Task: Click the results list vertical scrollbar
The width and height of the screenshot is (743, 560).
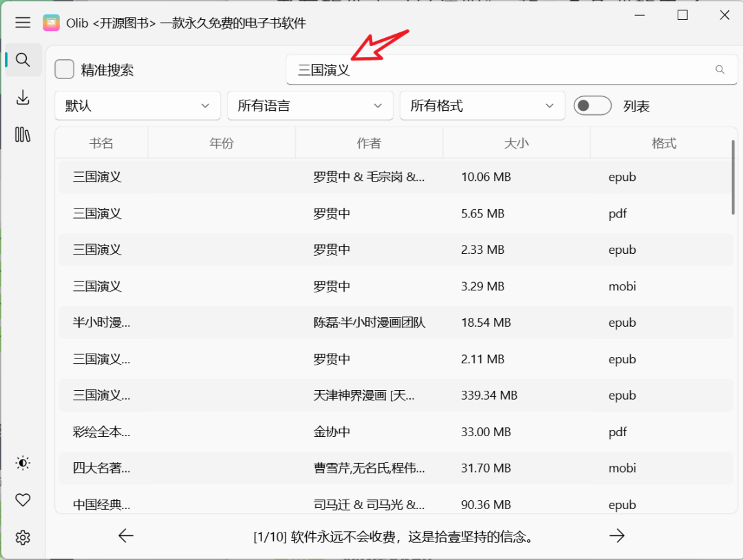Action: [x=733, y=179]
